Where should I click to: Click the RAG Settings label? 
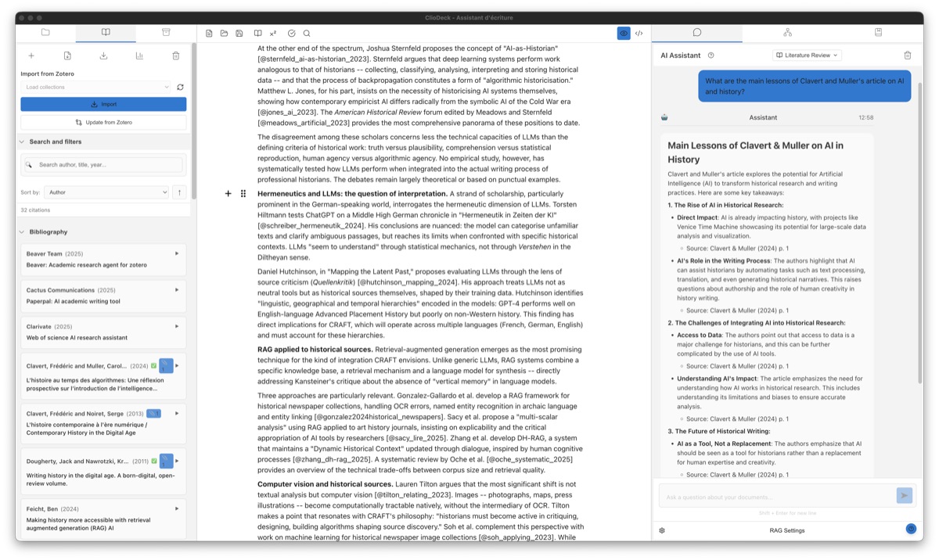786,530
